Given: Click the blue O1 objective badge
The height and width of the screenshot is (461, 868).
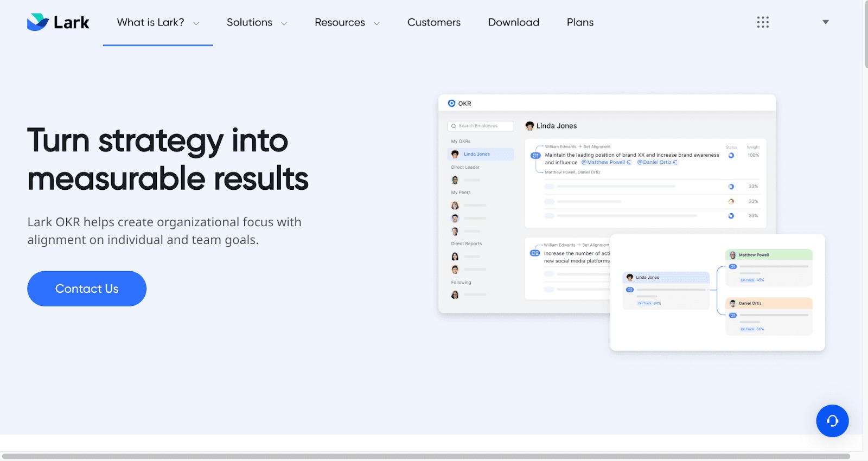Looking at the screenshot, I should (x=535, y=156).
